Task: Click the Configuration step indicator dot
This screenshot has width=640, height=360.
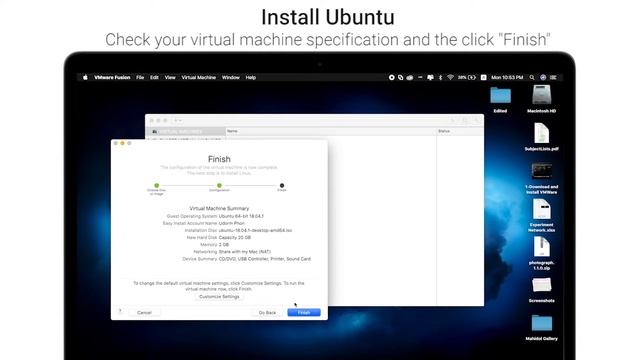Action: [219, 185]
